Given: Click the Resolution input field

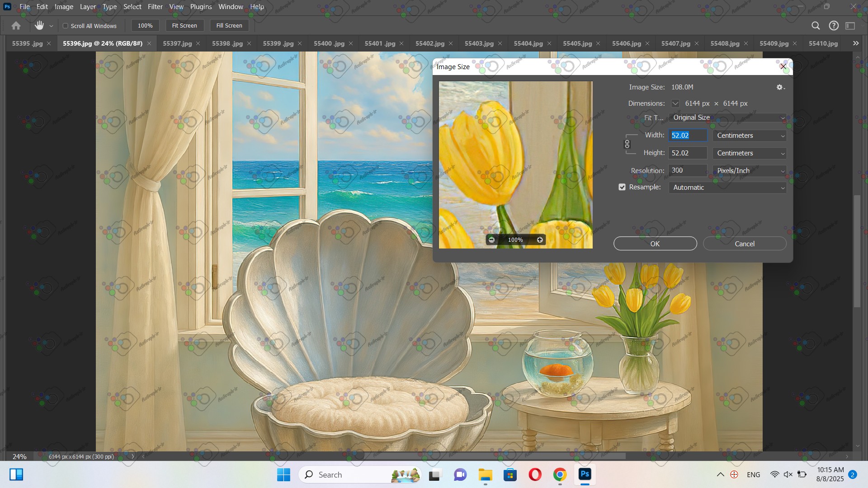Looking at the screenshot, I should coord(687,170).
